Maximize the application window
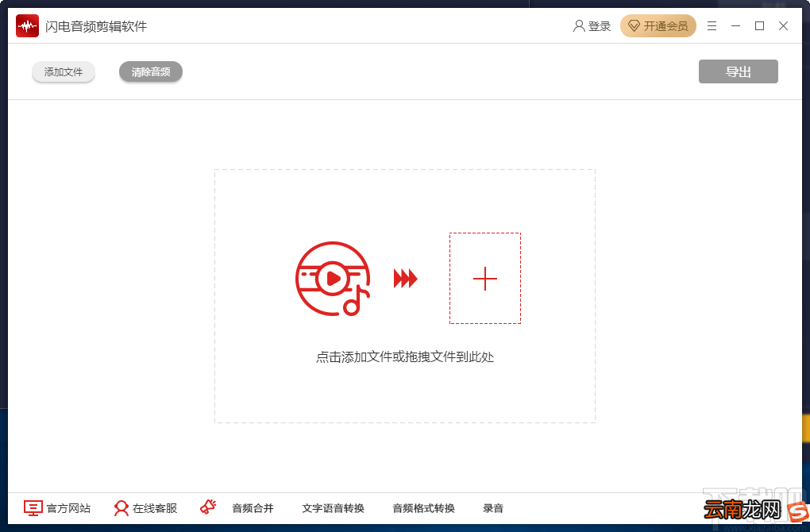Viewport: 810px width, 532px height. tap(759, 26)
